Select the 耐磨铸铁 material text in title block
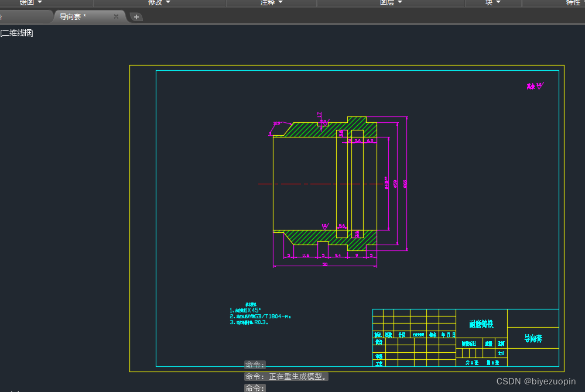 481,324
